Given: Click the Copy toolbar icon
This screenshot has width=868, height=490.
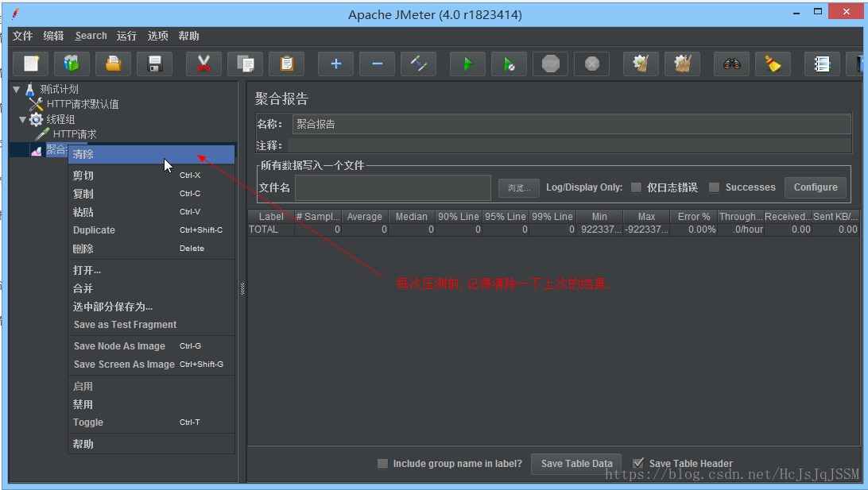Looking at the screenshot, I should coord(246,64).
